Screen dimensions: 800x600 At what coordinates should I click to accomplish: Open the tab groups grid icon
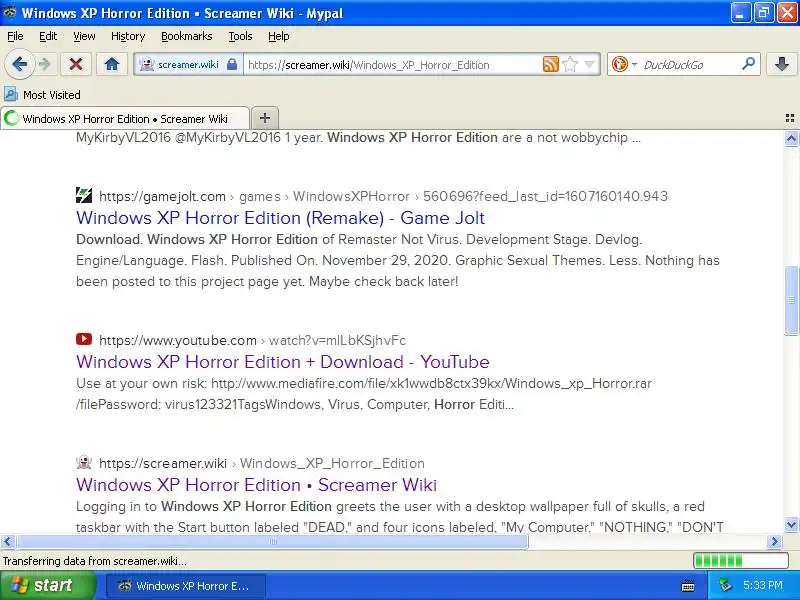click(790, 118)
